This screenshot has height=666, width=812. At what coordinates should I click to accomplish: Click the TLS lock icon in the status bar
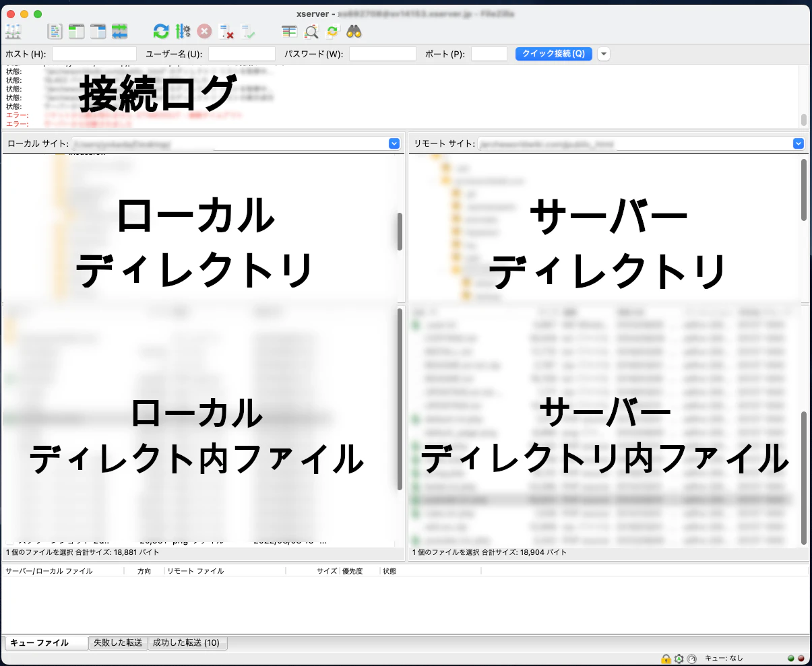pos(666,659)
